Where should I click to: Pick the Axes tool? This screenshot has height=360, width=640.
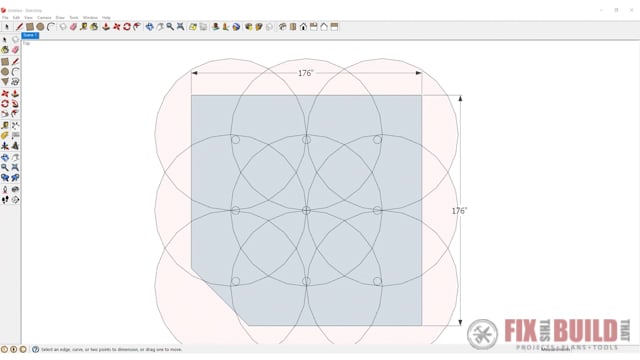[x=5, y=146]
